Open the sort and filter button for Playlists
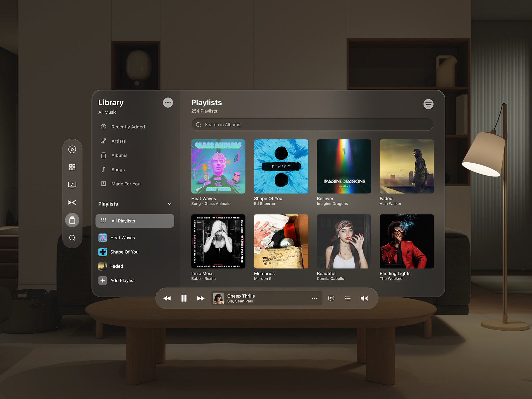This screenshot has height=399, width=532. click(428, 104)
